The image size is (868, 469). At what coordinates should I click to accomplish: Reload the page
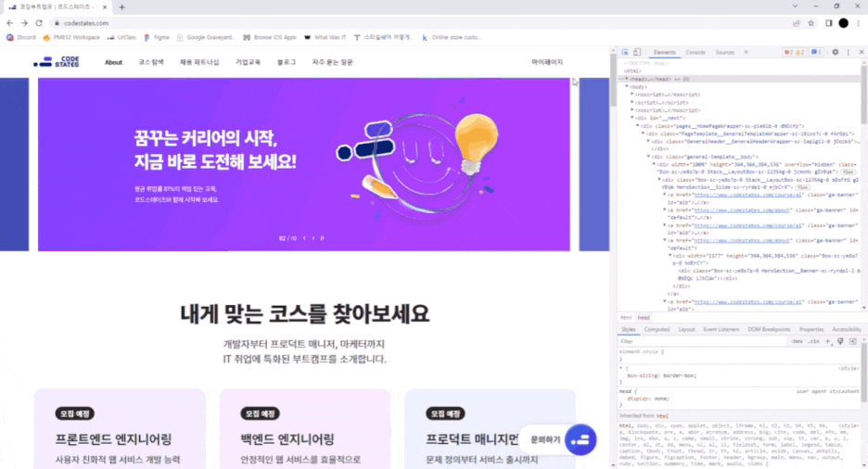click(x=39, y=23)
